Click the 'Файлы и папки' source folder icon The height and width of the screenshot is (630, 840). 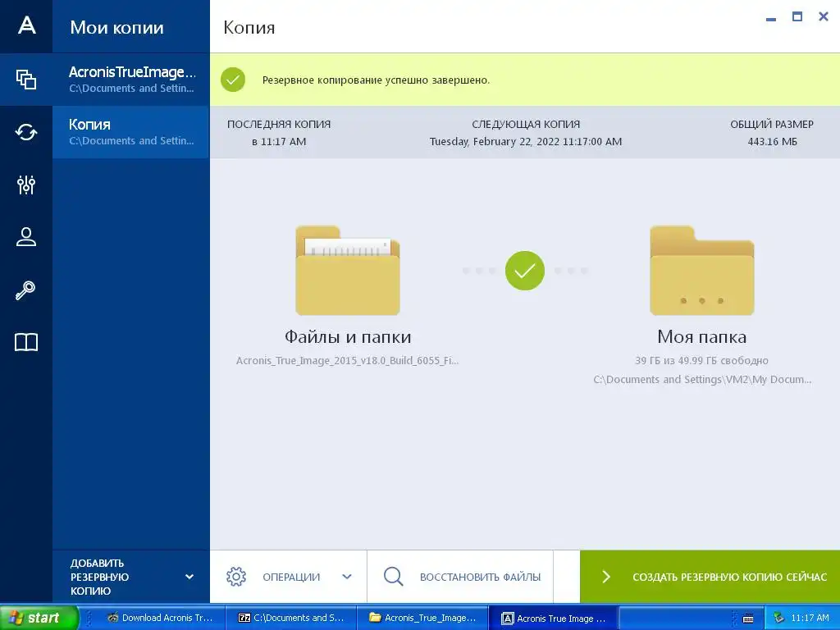(x=348, y=271)
